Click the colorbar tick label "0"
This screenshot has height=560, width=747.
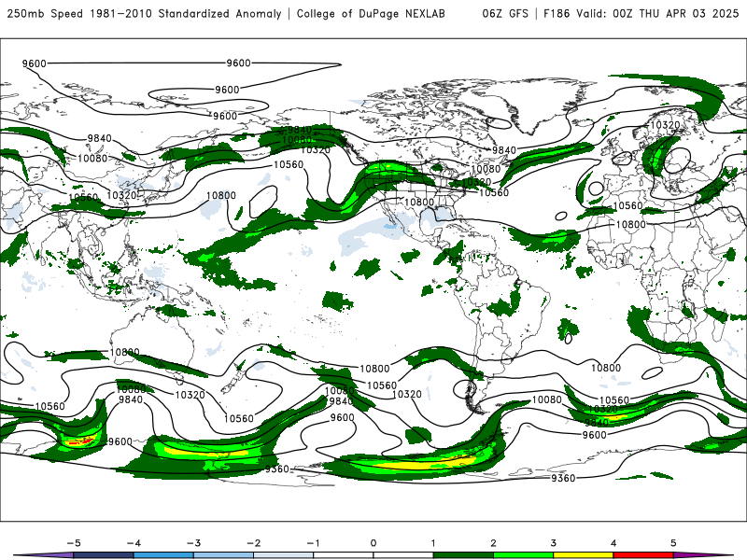[x=373, y=543]
